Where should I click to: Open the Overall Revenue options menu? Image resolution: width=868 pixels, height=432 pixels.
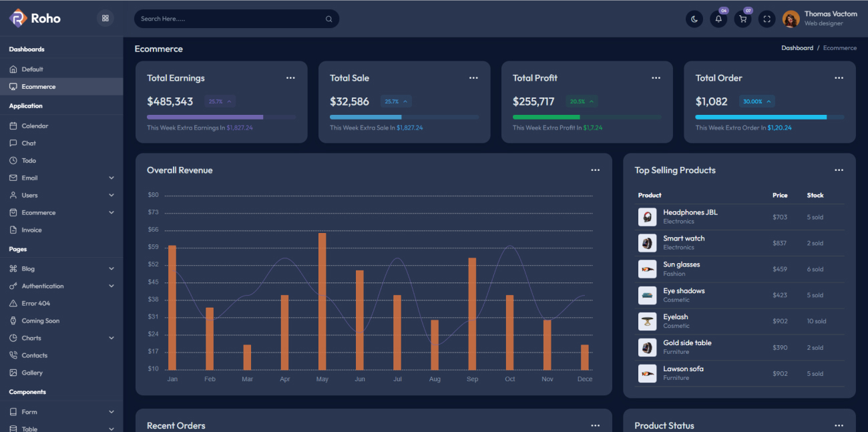click(595, 170)
